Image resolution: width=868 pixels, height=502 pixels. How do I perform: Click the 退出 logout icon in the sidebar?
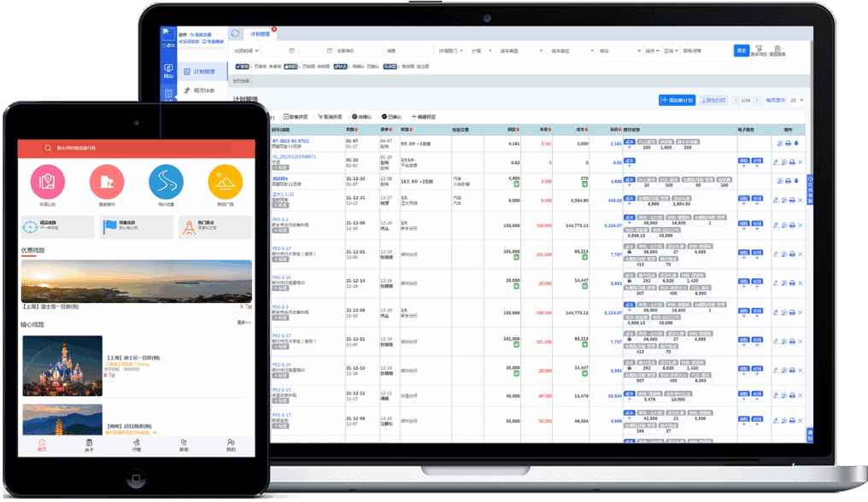168,45
